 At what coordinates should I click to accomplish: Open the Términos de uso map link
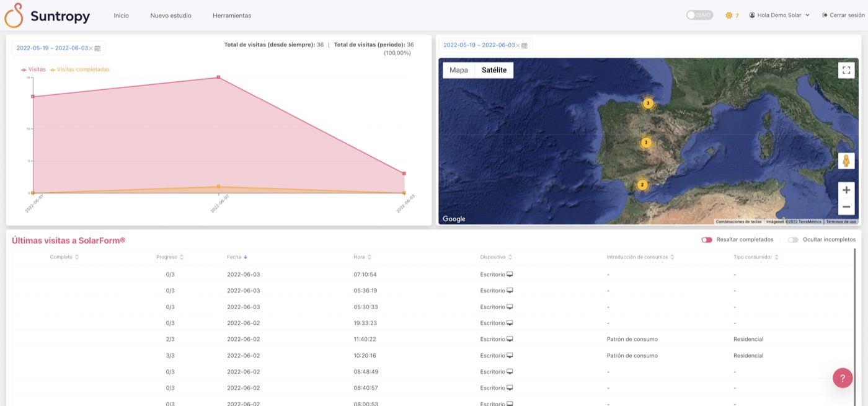click(841, 221)
